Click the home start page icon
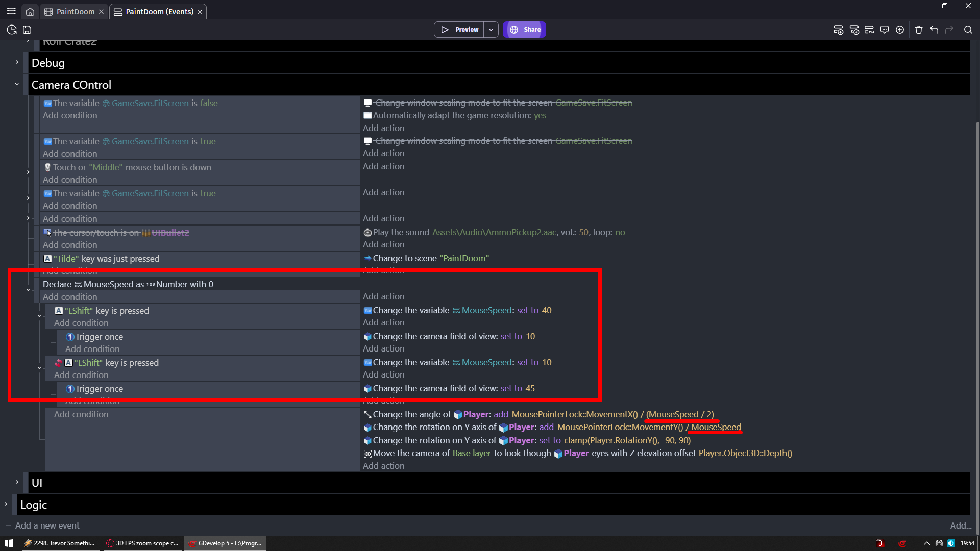The height and width of the screenshot is (551, 980). tap(30, 11)
